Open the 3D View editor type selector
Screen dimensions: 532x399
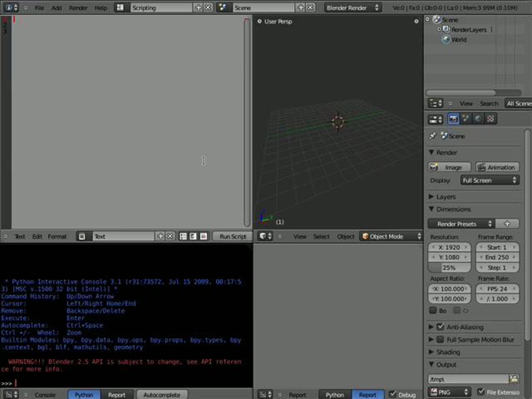point(265,236)
